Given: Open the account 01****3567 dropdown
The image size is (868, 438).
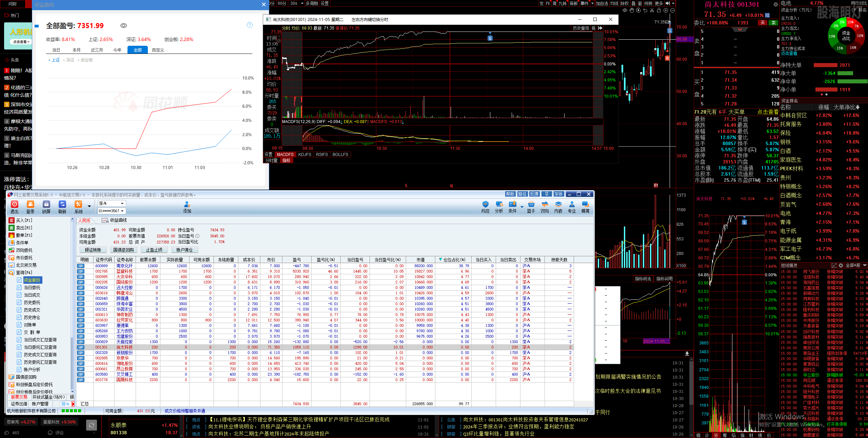Looking at the screenshot, I should coord(112,211).
